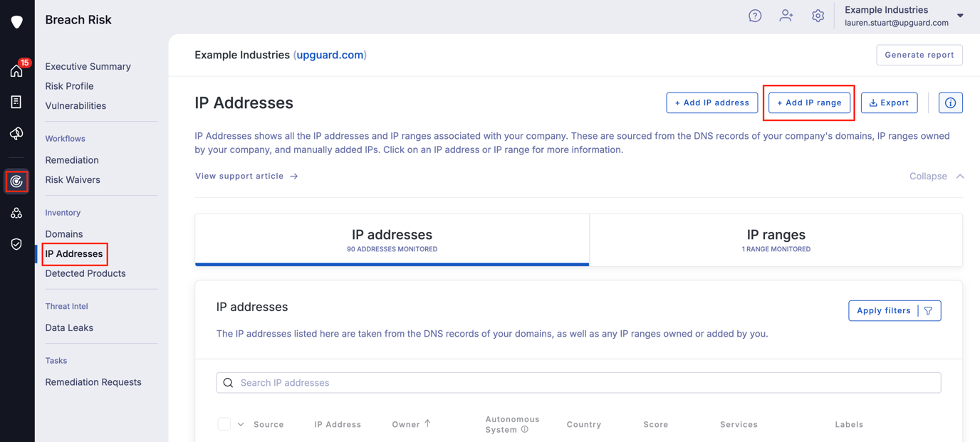Expand the Example Industries account dropdown

[960, 16]
